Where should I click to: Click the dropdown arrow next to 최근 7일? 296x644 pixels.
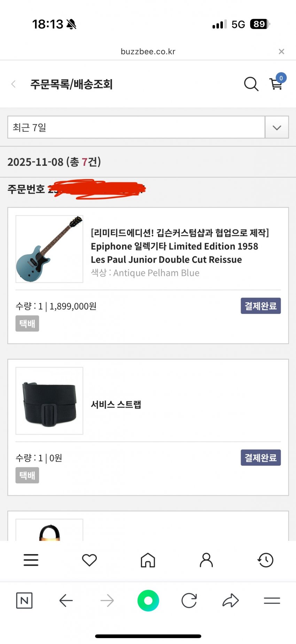click(x=277, y=127)
